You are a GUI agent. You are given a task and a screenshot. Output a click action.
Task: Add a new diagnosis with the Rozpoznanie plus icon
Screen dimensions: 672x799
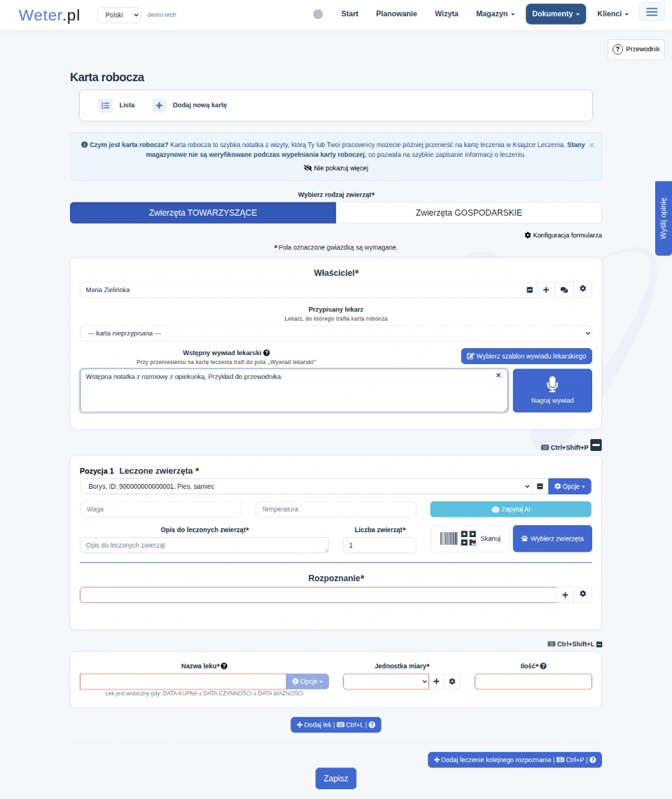(565, 595)
